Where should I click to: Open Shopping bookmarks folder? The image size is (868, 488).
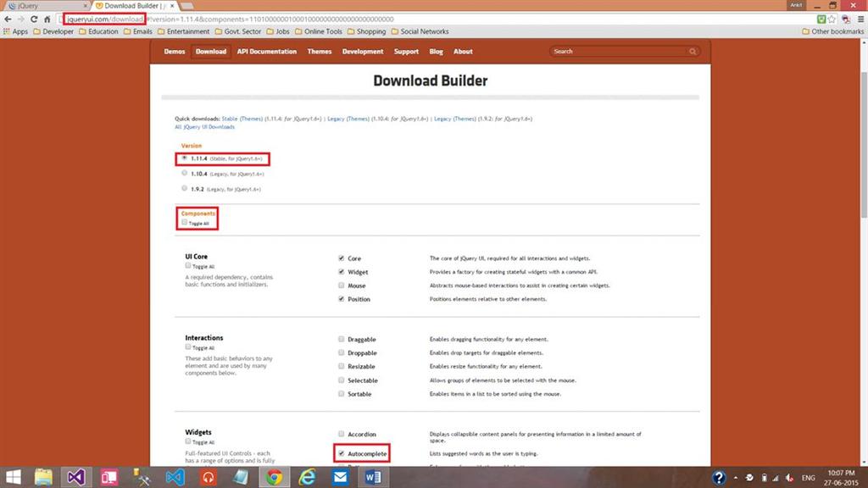pos(367,31)
